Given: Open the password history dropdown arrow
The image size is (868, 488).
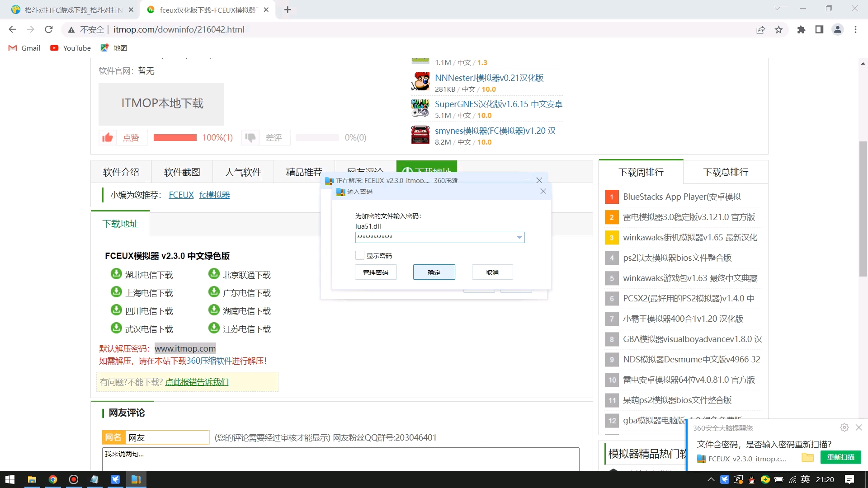Looking at the screenshot, I should [x=519, y=237].
